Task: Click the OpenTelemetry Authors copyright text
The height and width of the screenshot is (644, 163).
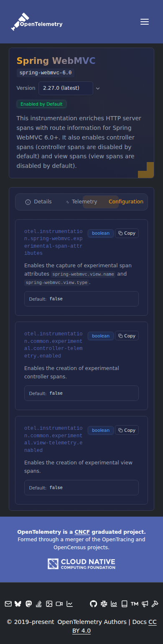Action: [x=92, y=622]
